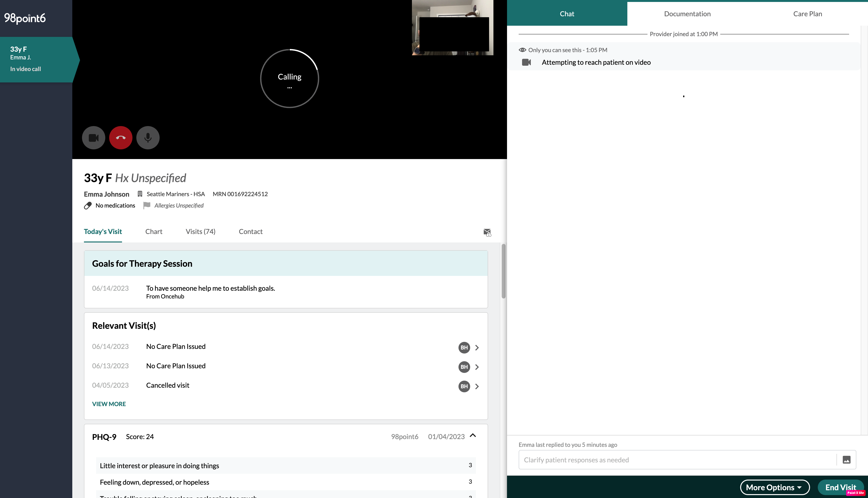
Task: Toggle the video camera off
Action: (93, 138)
